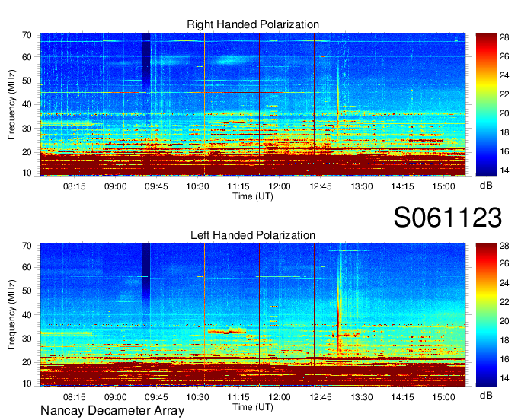Click the 30 MHz tick on the top plot
The width and height of the screenshot is (518, 420).
[27, 129]
